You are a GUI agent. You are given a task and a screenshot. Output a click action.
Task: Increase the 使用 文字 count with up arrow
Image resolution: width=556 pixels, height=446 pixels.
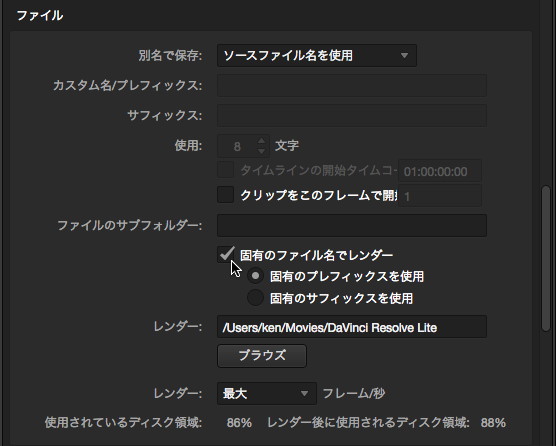(261, 141)
